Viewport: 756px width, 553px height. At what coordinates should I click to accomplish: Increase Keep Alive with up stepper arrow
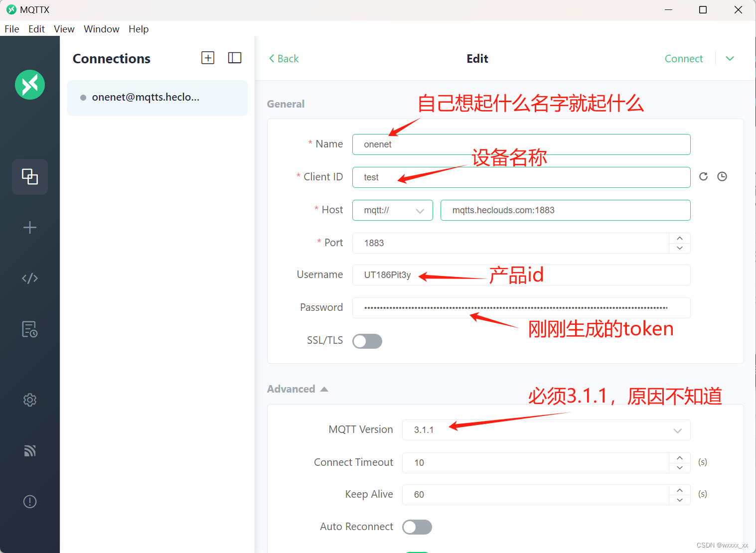coord(679,489)
